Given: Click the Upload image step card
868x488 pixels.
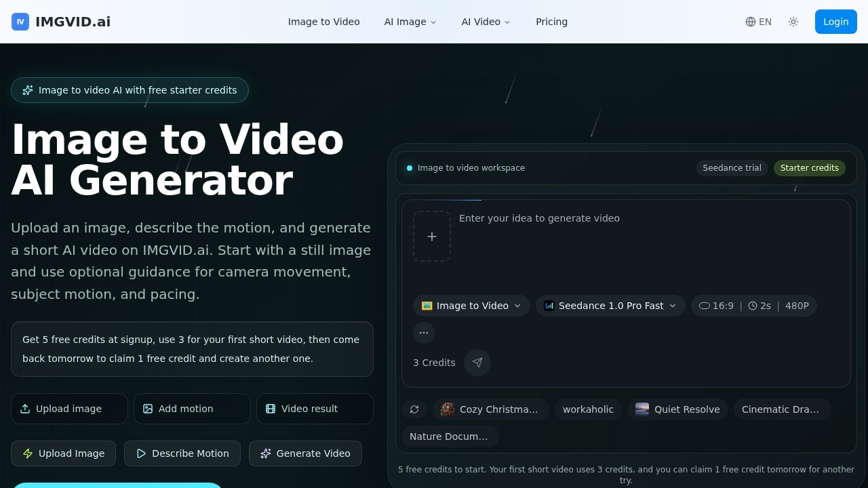Looking at the screenshot, I should [x=69, y=409].
